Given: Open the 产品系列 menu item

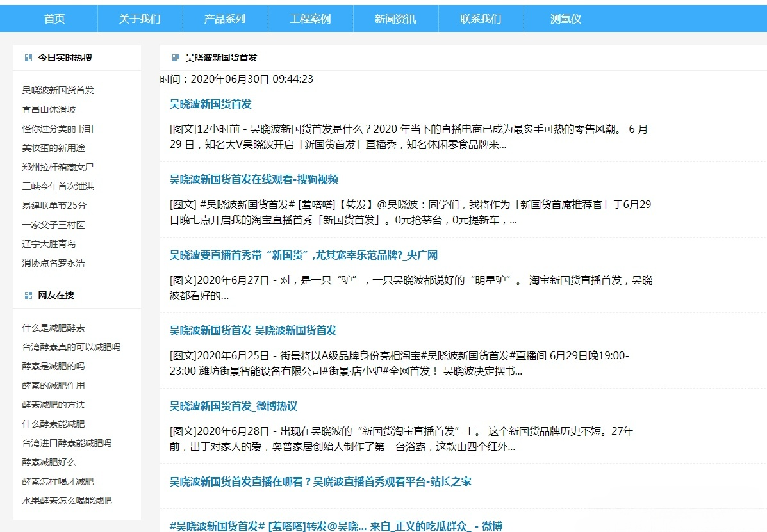Looking at the screenshot, I should tap(224, 19).
